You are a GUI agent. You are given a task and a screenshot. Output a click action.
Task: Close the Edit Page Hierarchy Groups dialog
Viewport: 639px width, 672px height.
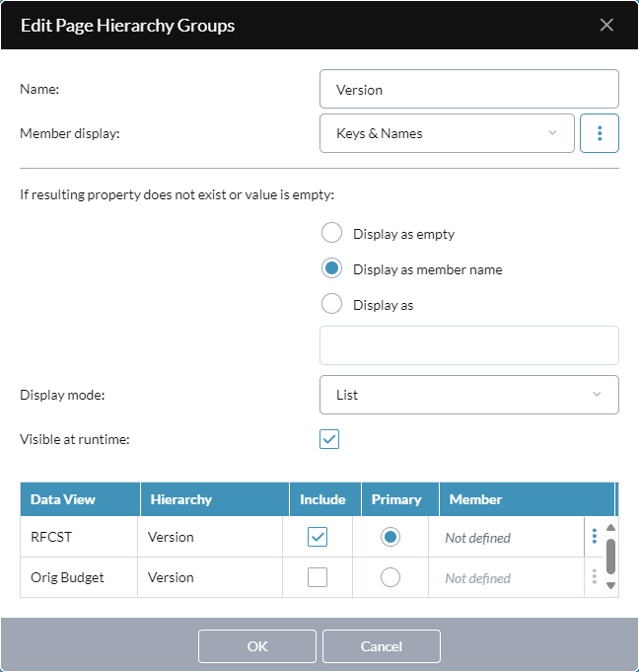pos(606,25)
